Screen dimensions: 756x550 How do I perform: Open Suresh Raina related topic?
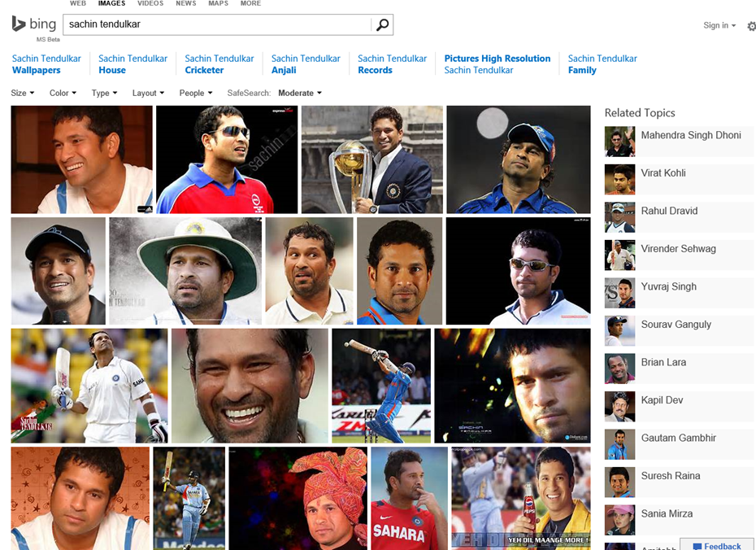(679, 482)
